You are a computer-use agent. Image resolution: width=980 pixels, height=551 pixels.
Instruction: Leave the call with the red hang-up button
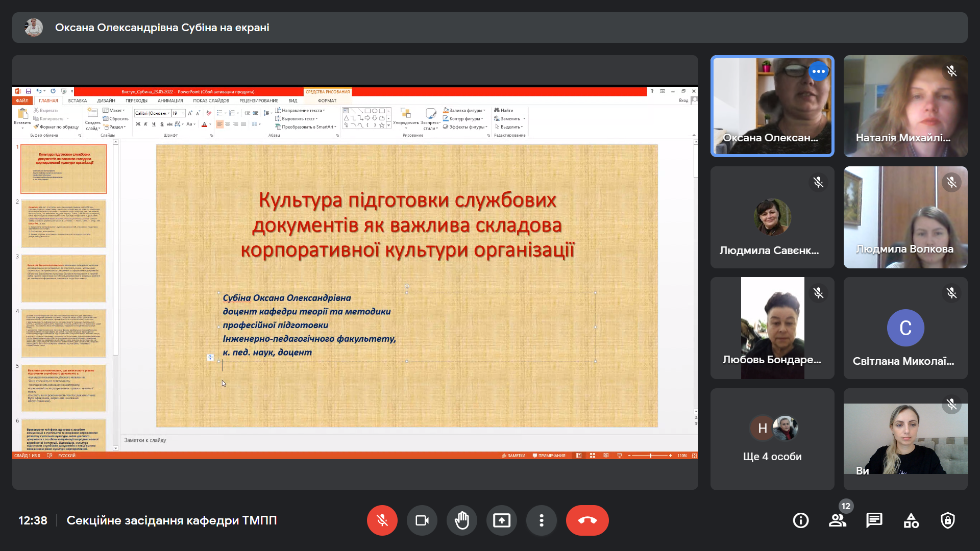pos(587,520)
